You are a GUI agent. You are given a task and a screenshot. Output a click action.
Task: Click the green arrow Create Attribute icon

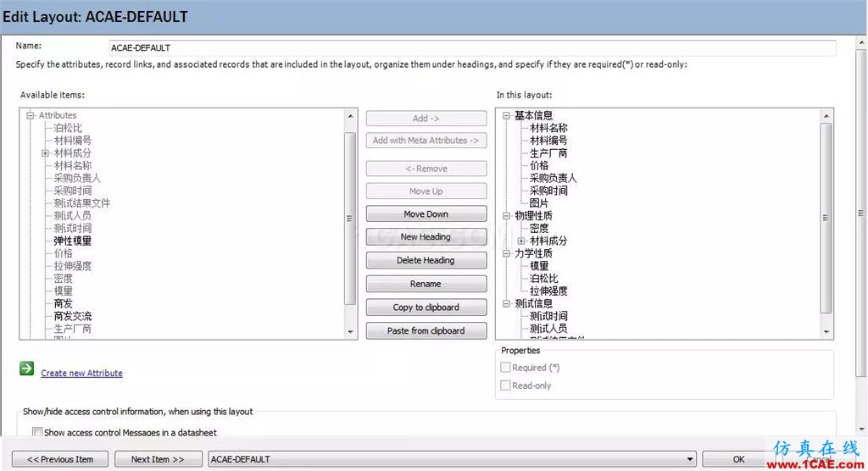pos(26,368)
